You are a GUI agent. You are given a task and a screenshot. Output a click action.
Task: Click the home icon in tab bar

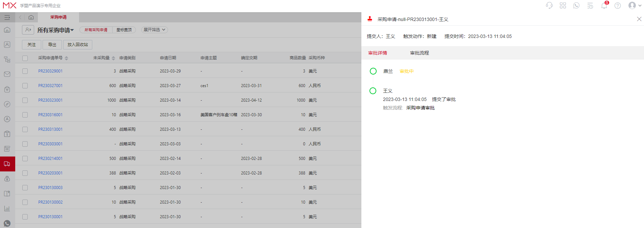31,17
